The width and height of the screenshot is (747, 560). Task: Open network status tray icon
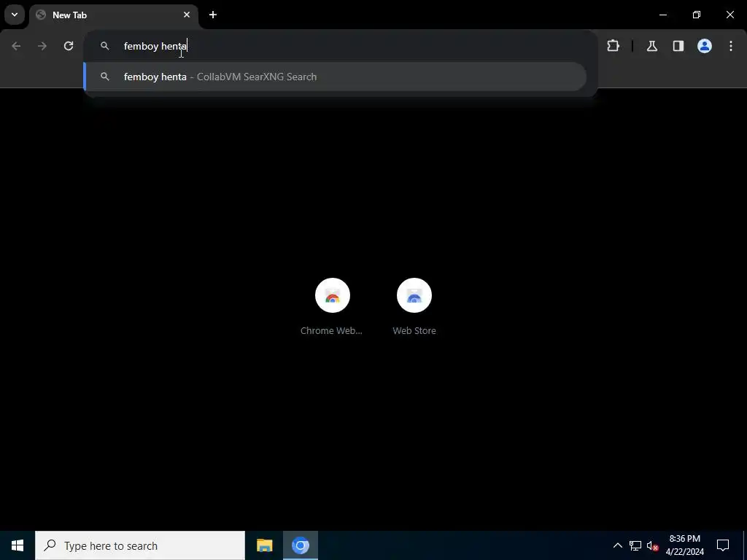(x=635, y=545)
